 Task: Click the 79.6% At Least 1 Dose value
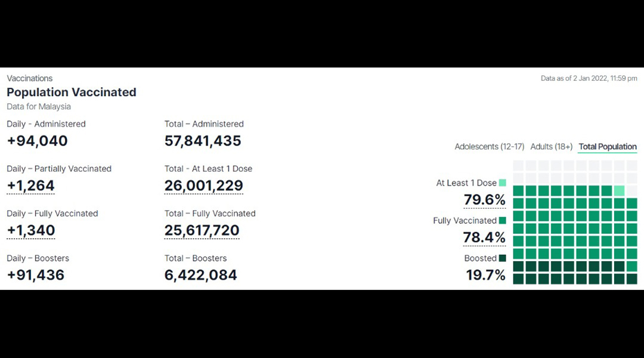(x=485, y=200)
